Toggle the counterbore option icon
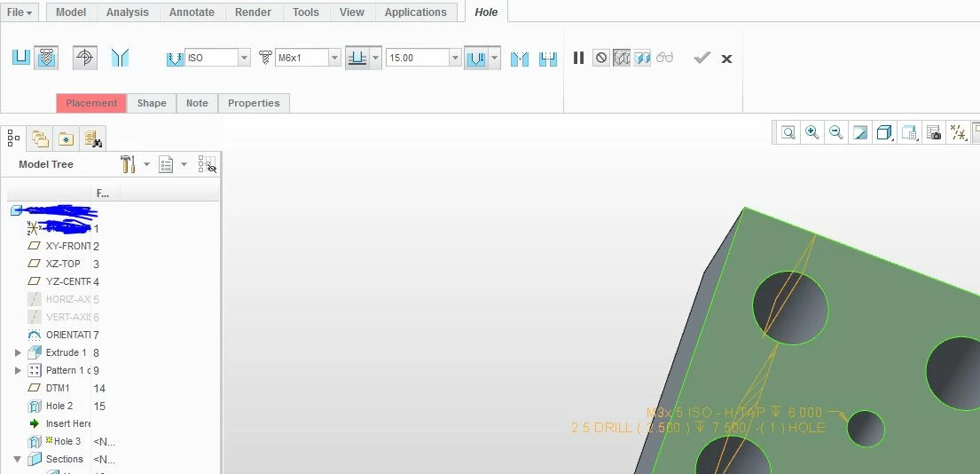The image size is (980, 474). click(547, 59)
